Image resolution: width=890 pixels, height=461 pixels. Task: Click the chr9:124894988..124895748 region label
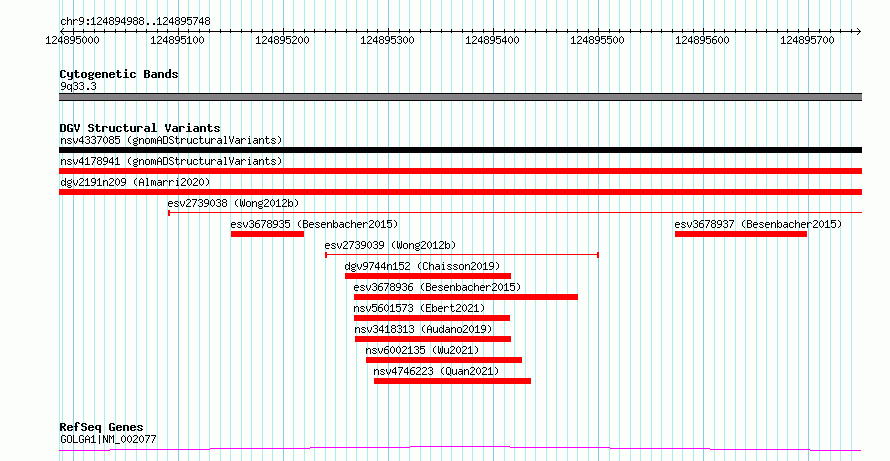pyautogui.click(x=135, y=22)
